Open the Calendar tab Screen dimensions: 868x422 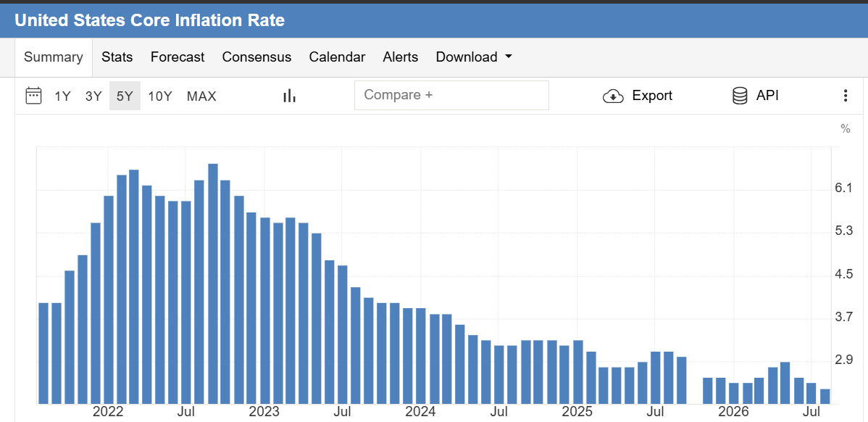[x=337, y=57]
